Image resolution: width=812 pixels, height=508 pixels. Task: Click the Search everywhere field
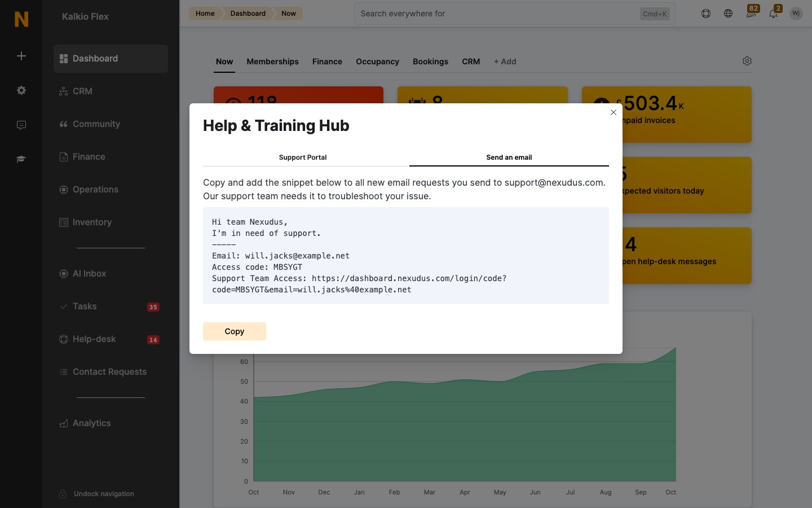pyautogui.click(x=514, y=14)
